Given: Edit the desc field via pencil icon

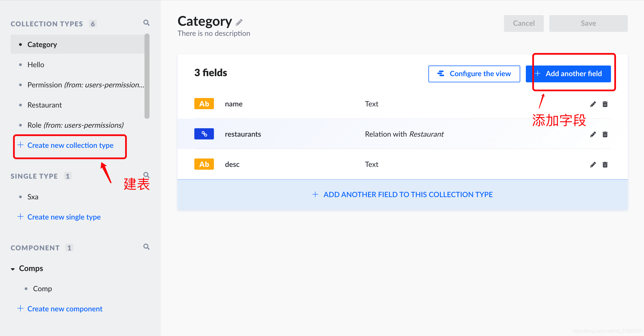Looking at the screenshot, I should 593,165.
